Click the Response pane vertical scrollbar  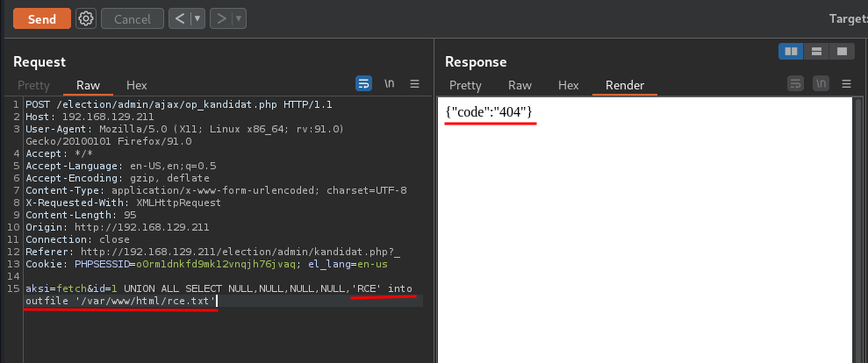[858, 231]
